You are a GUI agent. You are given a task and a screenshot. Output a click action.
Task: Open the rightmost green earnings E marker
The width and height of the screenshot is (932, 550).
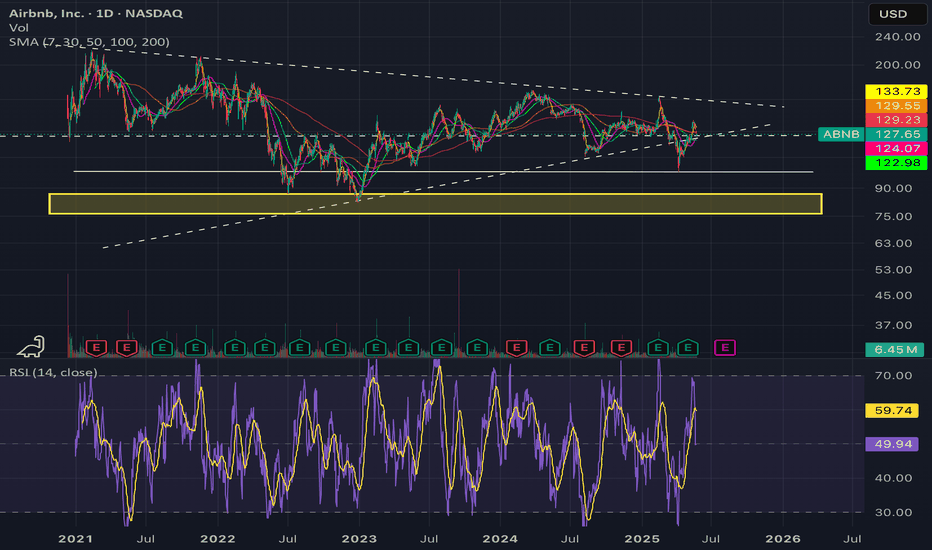coord(688,348)
